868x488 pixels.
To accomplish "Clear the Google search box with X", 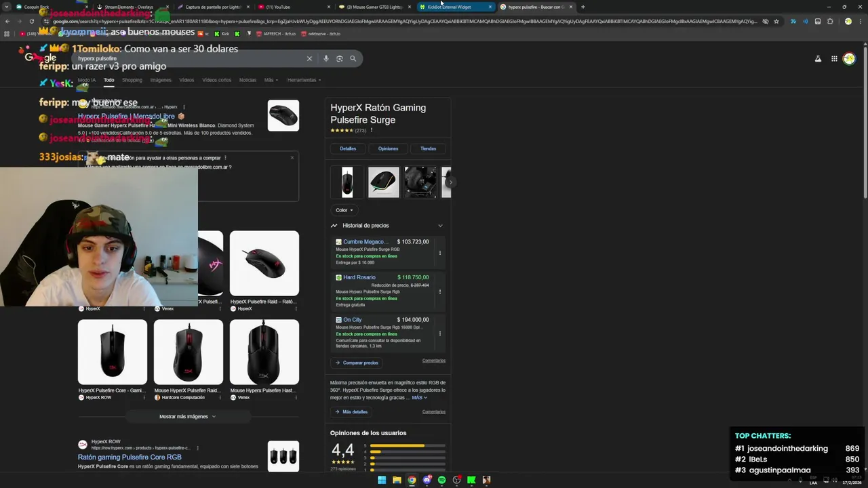I will coord(309,59).
